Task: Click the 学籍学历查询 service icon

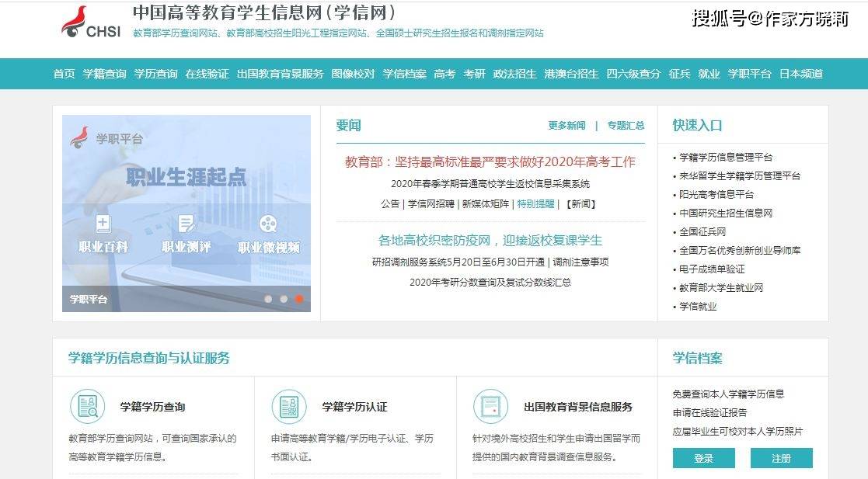Action: pyautogui.click(x=88, y=407)
